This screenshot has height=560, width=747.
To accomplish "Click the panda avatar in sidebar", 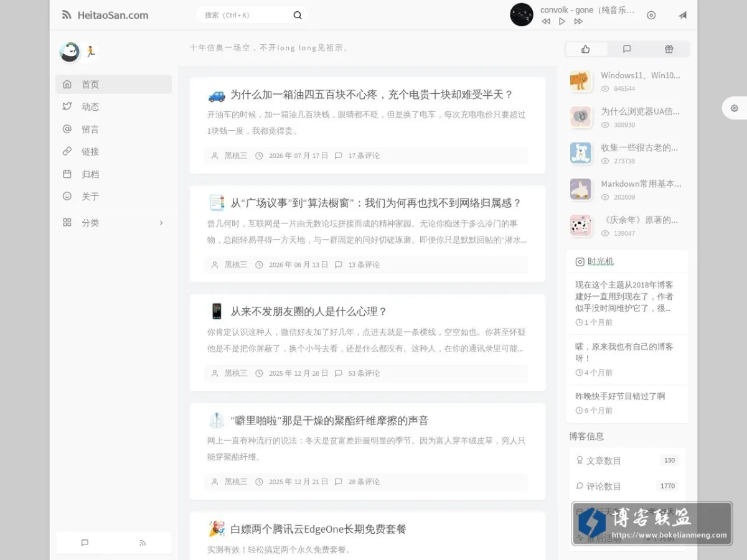I will coord(70,52).
